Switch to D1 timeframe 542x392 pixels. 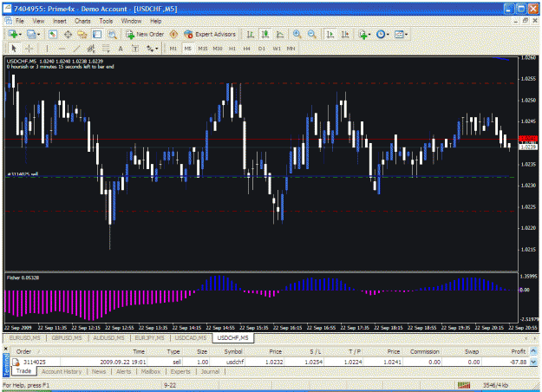coord(261,49)
